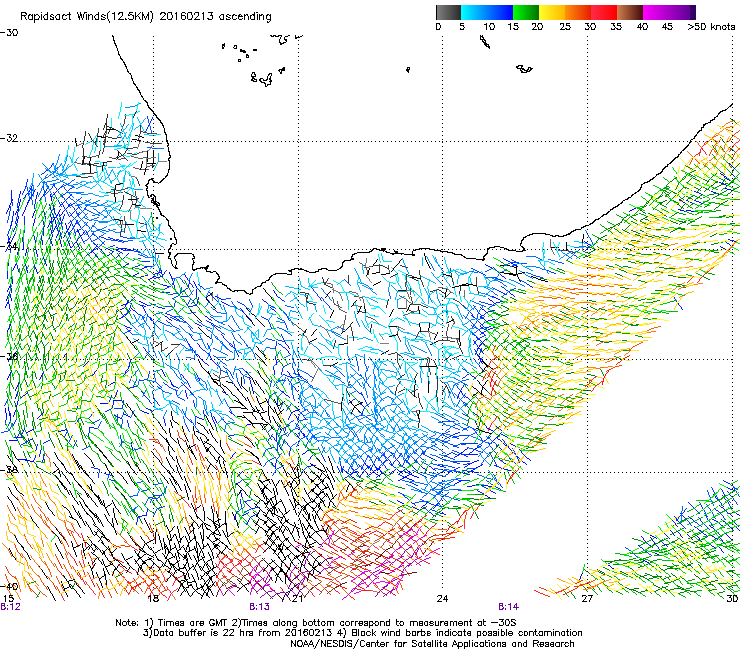The height and width of the screenshot is (650, 740).
Task: Click the cyan-blue 5-15 knots legend swatch
Action: [x=487, y=12]
